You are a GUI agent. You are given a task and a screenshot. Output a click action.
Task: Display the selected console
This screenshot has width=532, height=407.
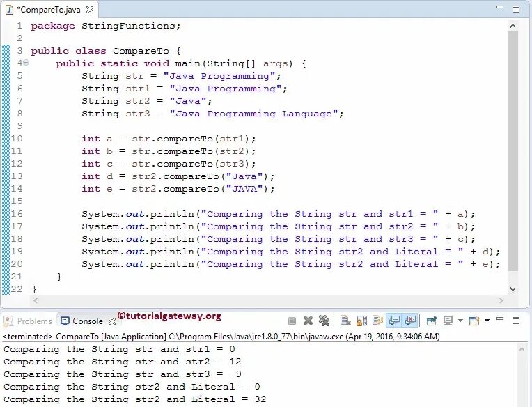tap(448, 321)
